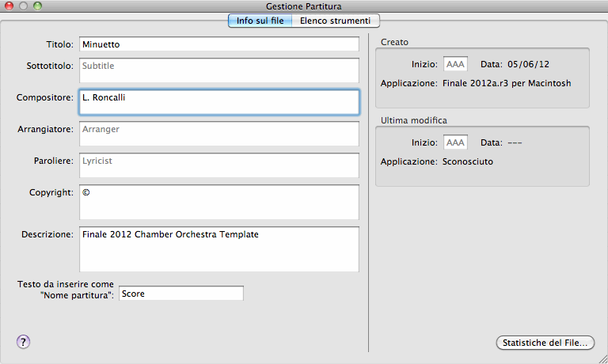Viewport: 608px width, 364px height.
Task: Click the purple help question mark icon
Action: [x=23, y=342]
